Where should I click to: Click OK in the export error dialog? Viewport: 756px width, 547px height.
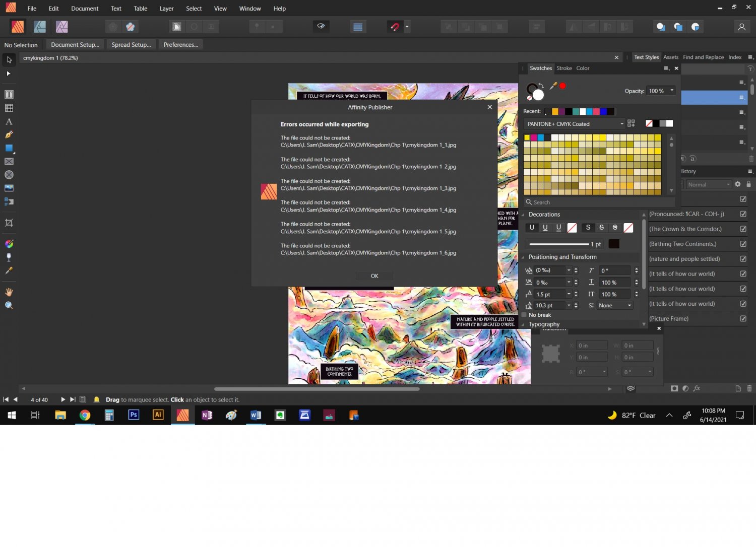coord(374,276)
